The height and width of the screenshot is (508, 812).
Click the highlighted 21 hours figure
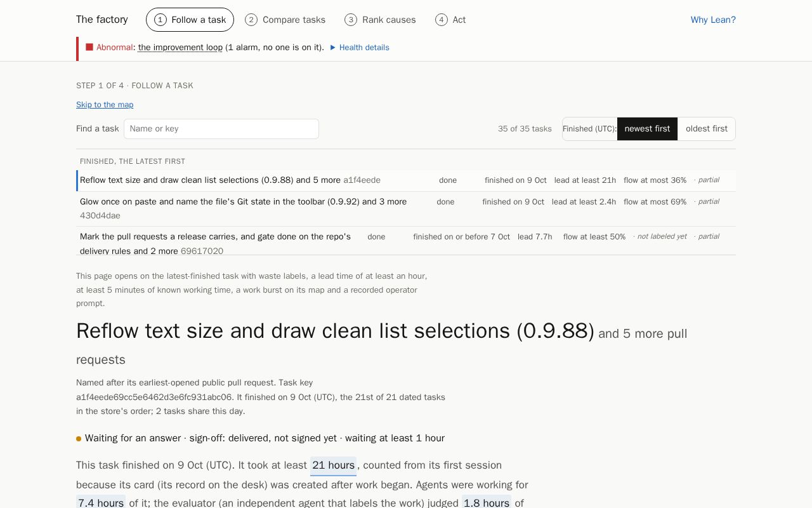(333, 465)
